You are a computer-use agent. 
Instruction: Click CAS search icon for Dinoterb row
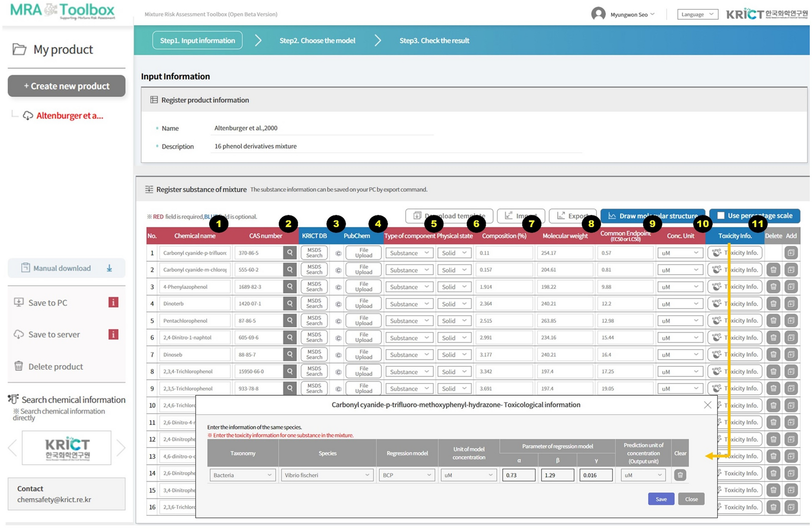(x=290, y=304)
